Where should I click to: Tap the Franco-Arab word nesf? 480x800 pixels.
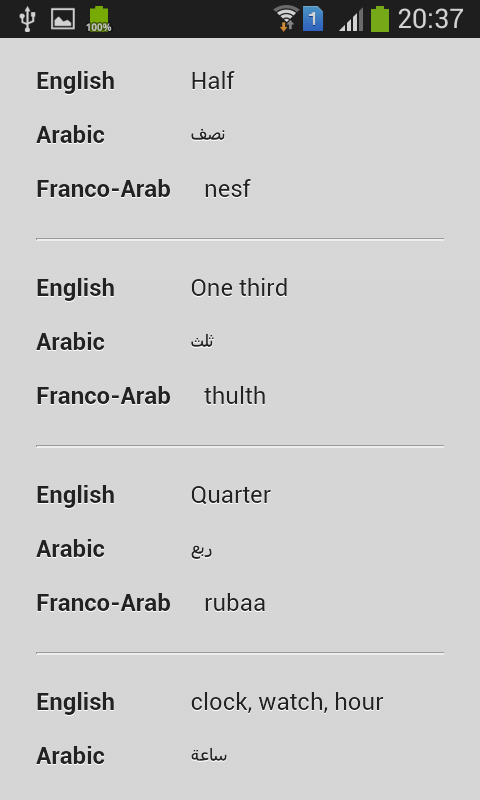pyautogui.click(x=227, y=189)
